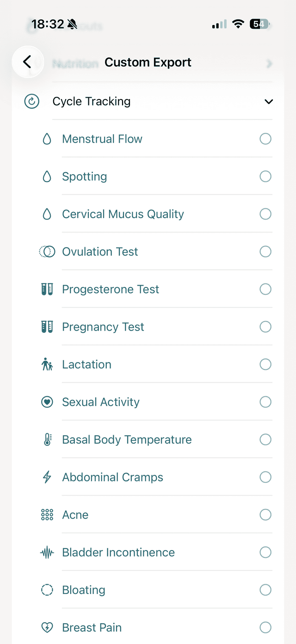Viewport: 296px width, 644px height.
Task: Go back using the back arrow button
Action: 27,62
